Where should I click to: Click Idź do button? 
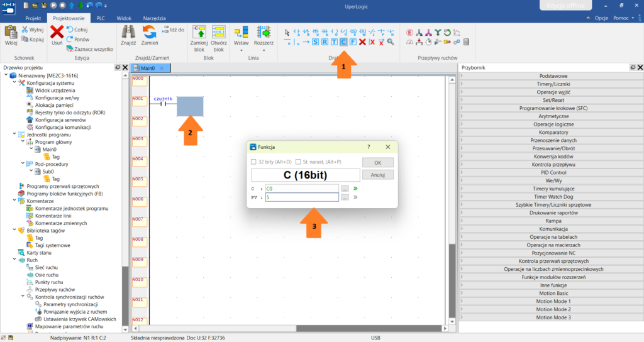[x=174, y=30]
